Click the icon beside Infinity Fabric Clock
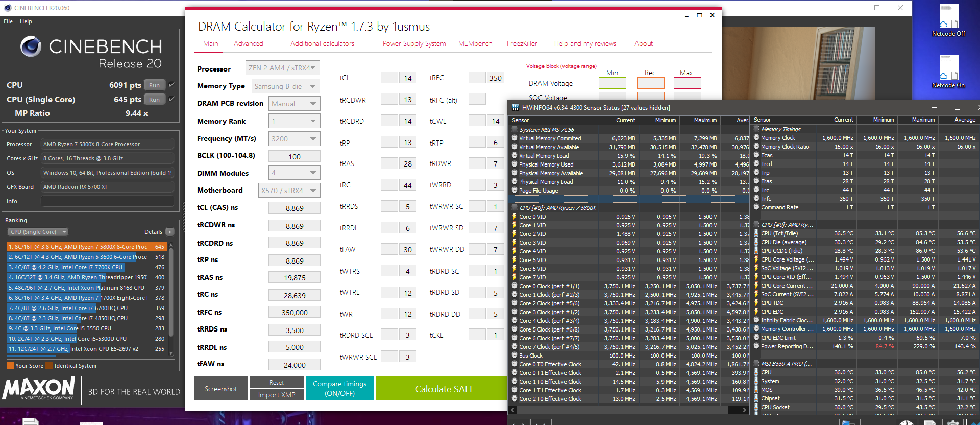This screenshot has height=425, width=980. [756, 320]
